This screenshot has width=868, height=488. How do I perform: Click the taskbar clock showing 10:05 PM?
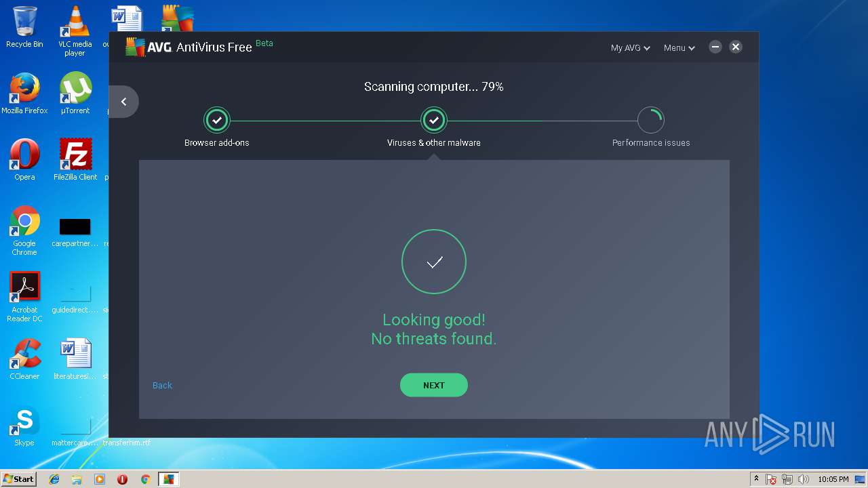[x=833, y=479]
